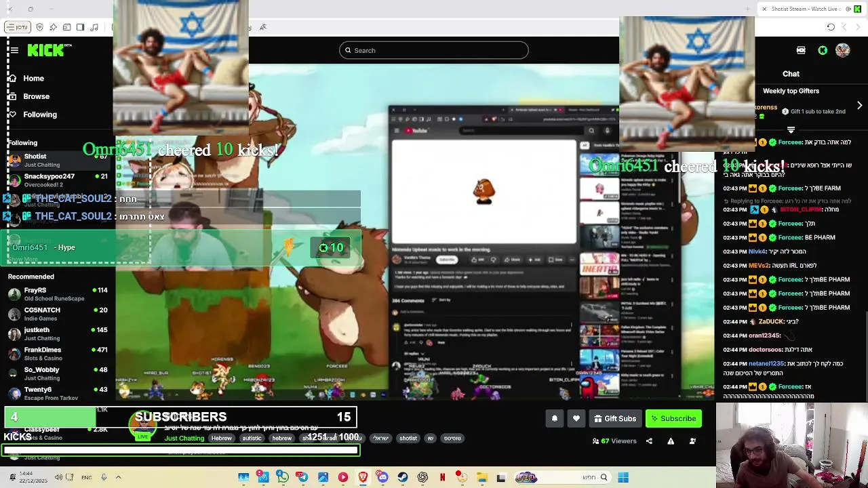868x488 pixels.
Task: Click the heart follow icon
Action: coord(576,419)
